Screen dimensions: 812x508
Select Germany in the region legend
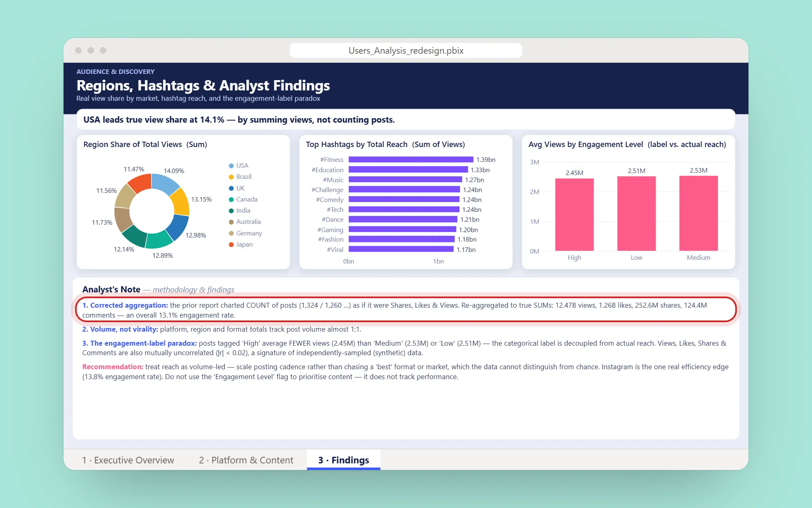(245, 233)
